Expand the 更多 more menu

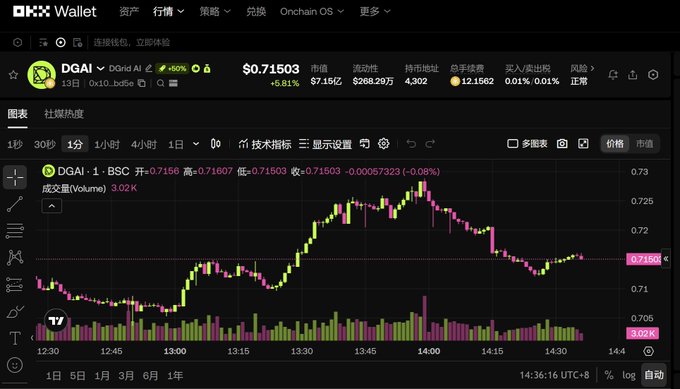375,12
